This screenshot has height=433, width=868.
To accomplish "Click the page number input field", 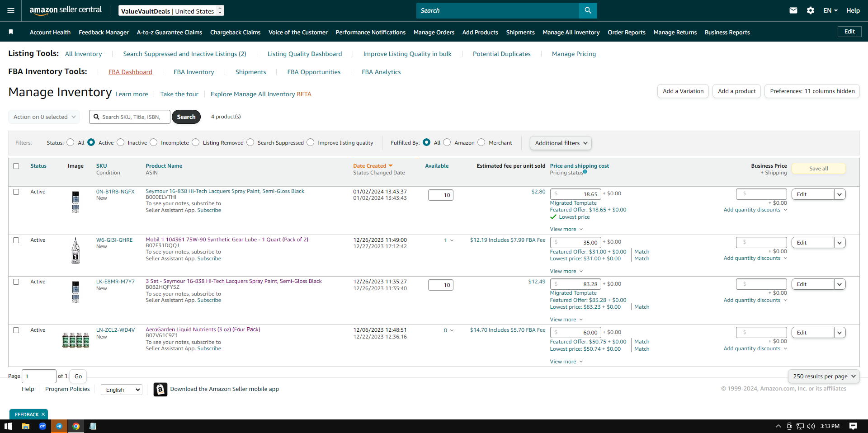I will 39,376.
